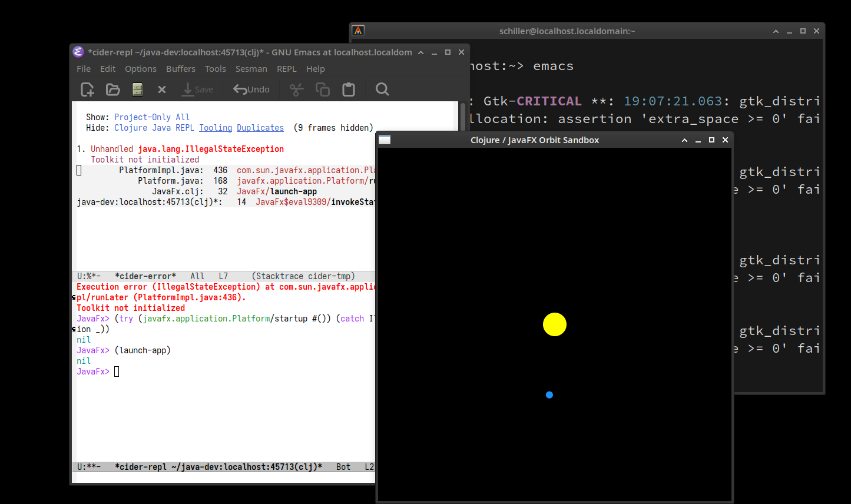
Task: Open the Buffers menu in Emacs
Action: [x=181, y=69]
